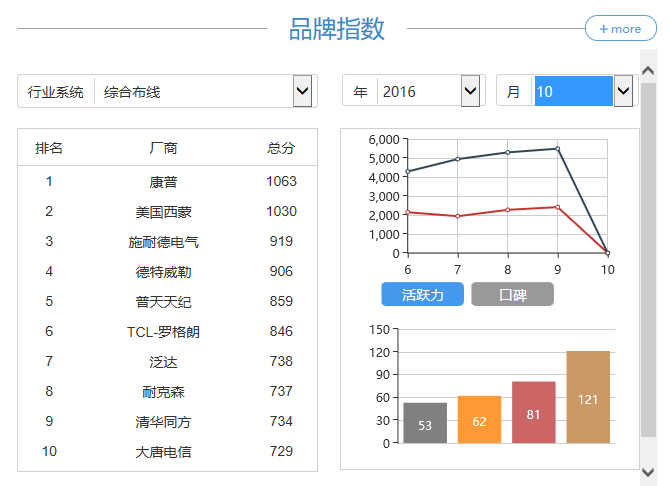Click the score 738
This screenshot has width=670, height=486.
point(281,361)
